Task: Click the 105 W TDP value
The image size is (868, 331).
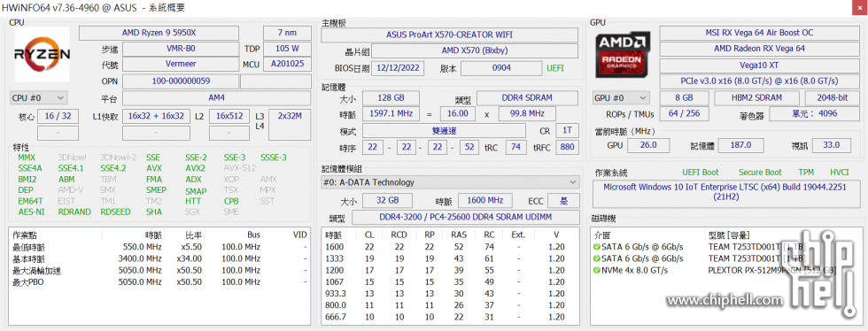Action: (287, 49)
